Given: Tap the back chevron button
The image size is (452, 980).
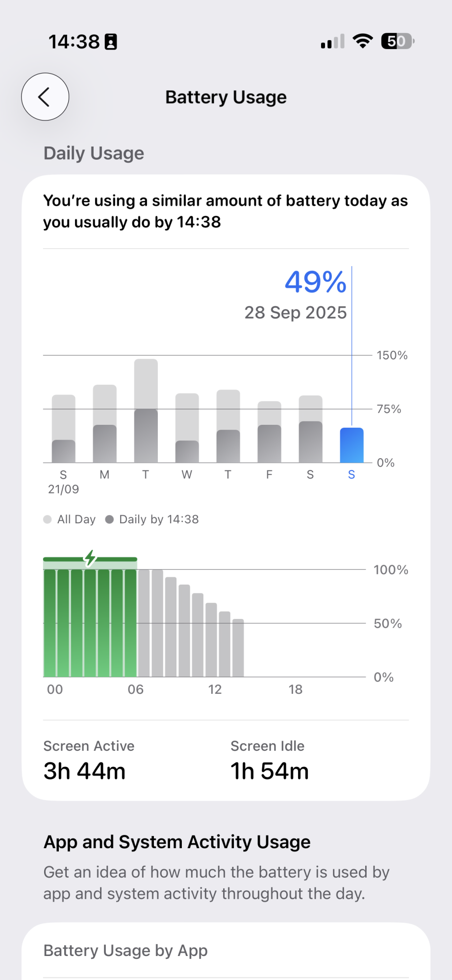Looking at the screenshot, I should click(x=45, y=97).
